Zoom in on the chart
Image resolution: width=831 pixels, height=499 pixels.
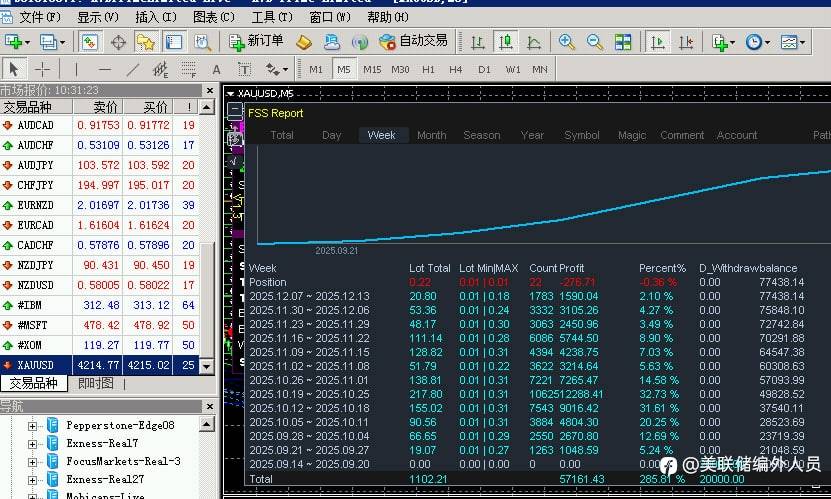(567, 42)
